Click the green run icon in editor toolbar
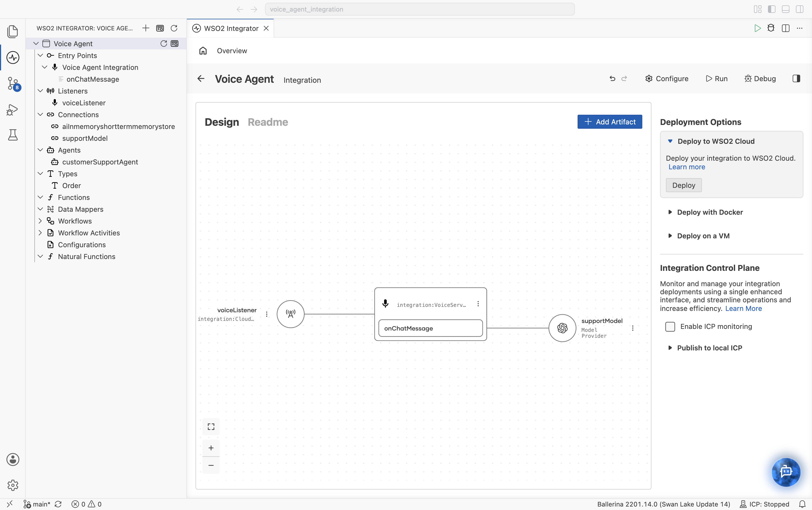 tap(757, 28)
